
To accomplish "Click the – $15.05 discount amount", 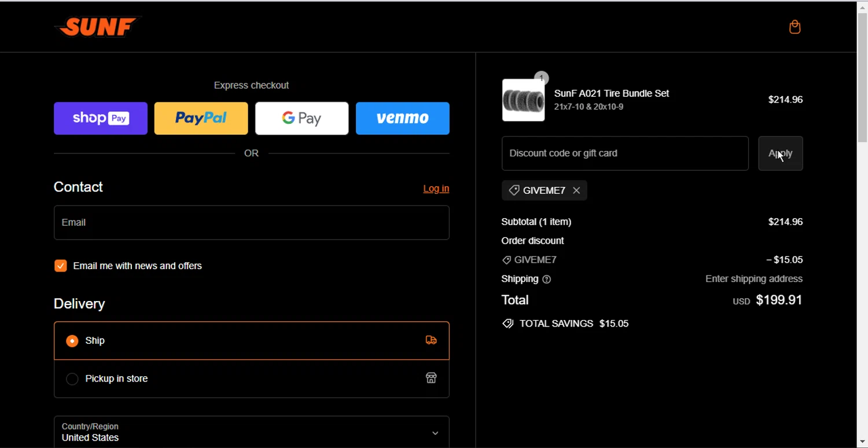I will click(785, 260).
